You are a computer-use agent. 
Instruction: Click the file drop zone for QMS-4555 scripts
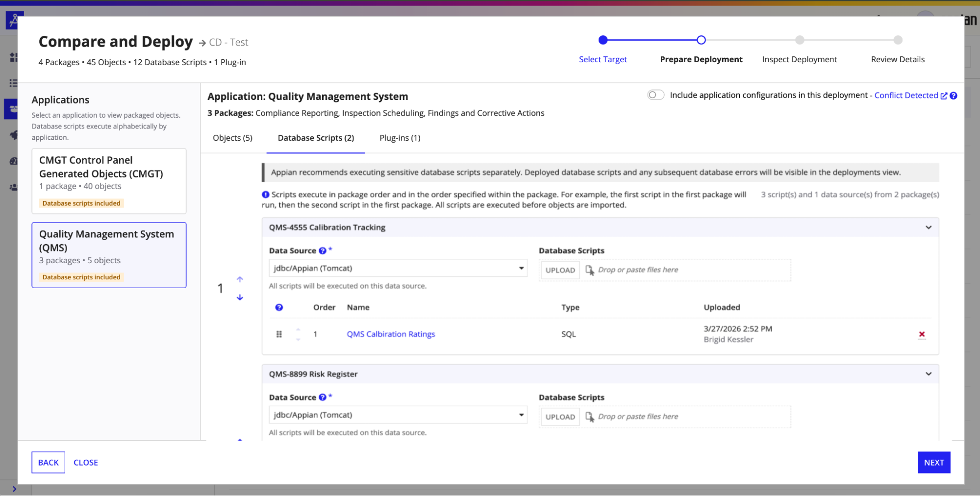[665, 270]
